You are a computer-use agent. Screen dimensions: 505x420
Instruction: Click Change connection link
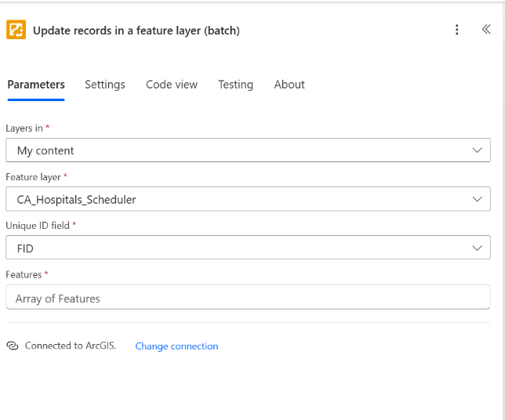pyautogui.click(x=176, y=346)
